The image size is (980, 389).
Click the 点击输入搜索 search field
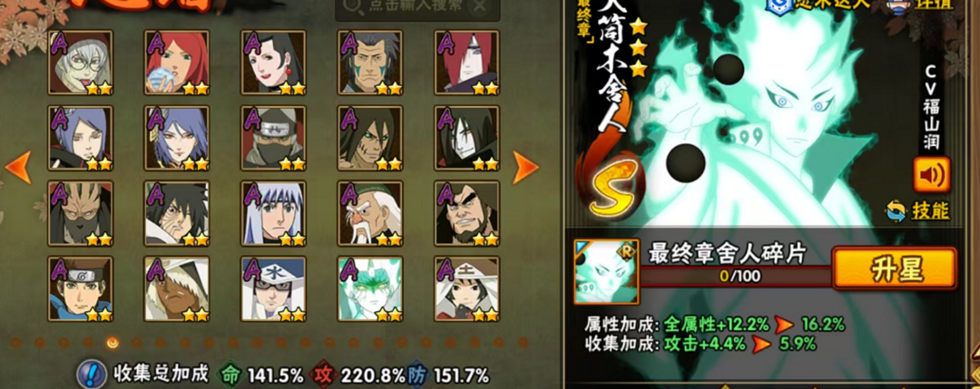[417, 7]
